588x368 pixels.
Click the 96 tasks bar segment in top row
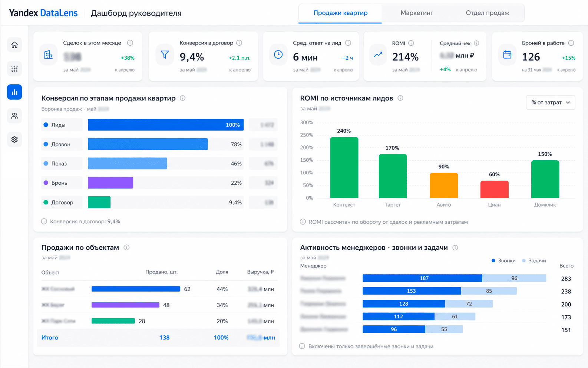[x=514, y=278]
